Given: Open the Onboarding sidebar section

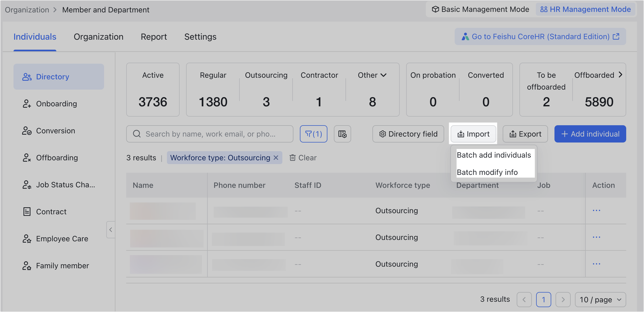Looking at the screenshot, I should (x=59, y=104).
